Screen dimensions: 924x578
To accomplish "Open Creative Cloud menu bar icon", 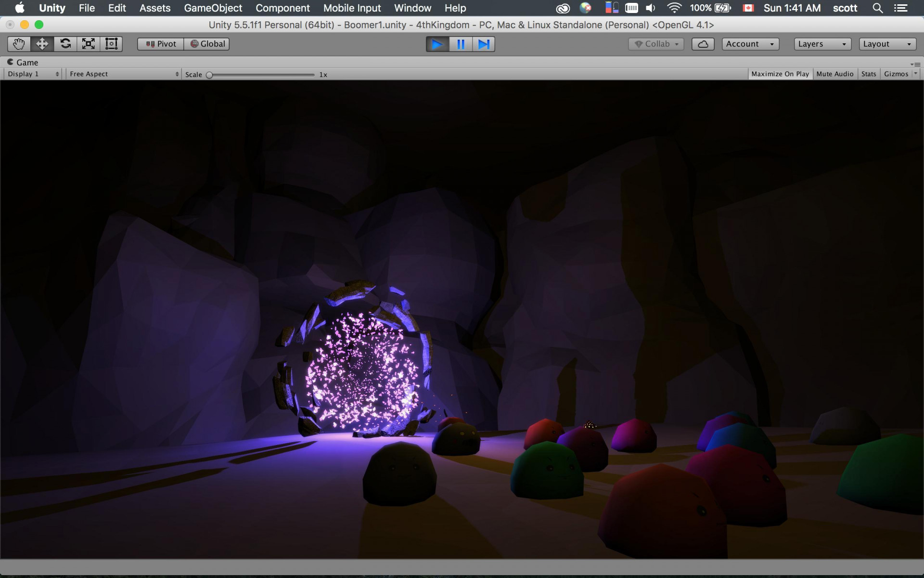I will (x=563, y=8).
